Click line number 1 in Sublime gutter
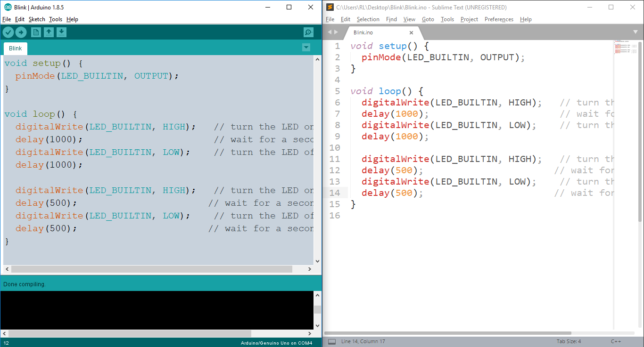644x347 pixels. point(337,46)
